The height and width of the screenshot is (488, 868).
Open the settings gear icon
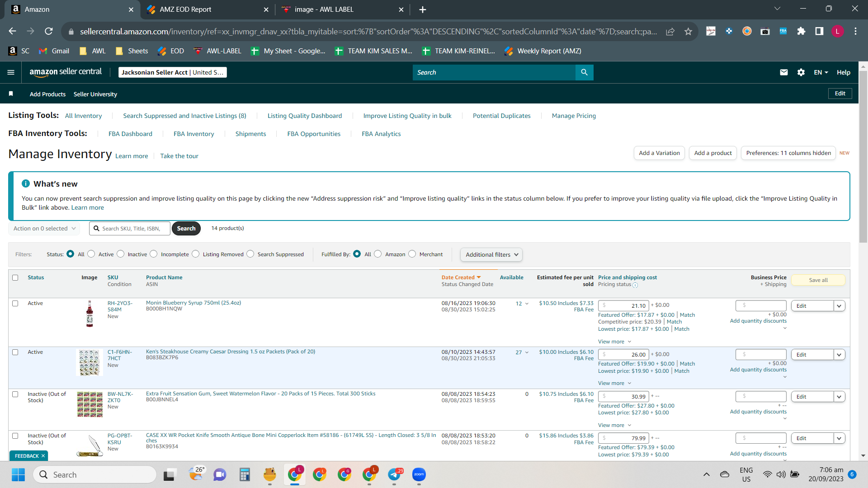click(x=801, y=72)
